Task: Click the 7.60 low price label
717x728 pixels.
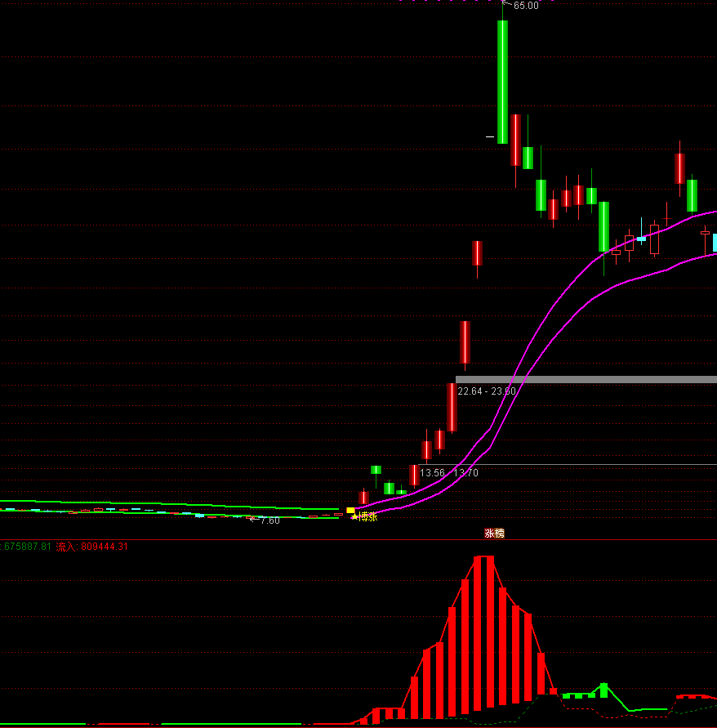Action: tap(269, 520)
